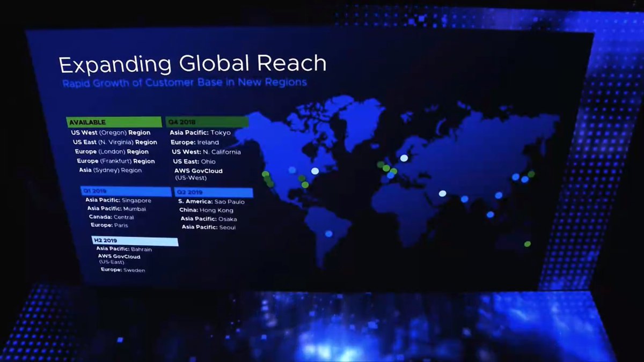Image resolution: width=644 pixels, height=362 pixels.
Task: Select "Europe (Frankfurt) Region" line
Action: tap(116, 161)
